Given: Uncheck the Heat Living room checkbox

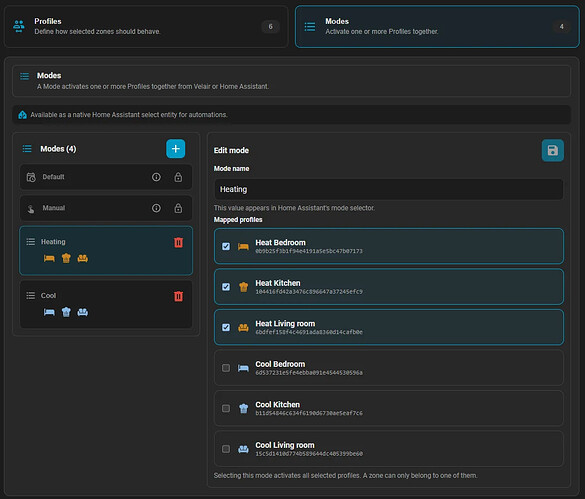Looking at the screenshot, I should (x=226, y=327).
